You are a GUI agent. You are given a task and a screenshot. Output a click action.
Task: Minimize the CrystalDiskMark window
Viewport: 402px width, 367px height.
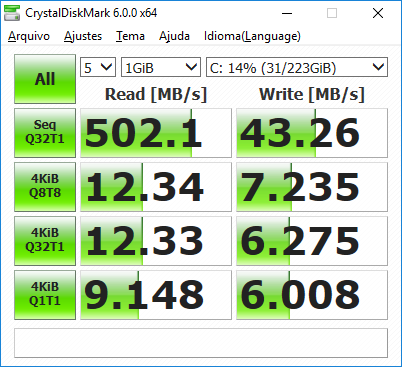(x=287, y=13)
